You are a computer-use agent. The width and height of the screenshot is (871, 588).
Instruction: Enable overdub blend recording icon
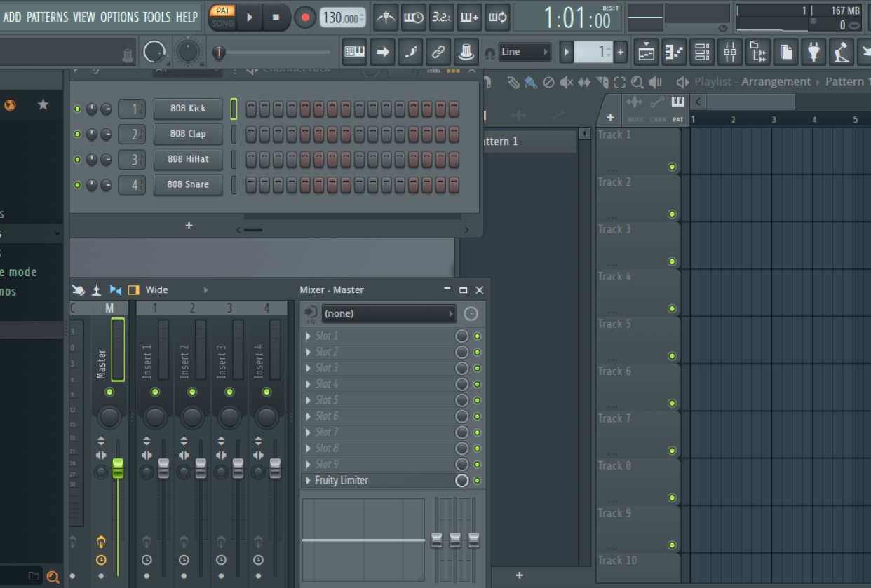tap(469, 18)
